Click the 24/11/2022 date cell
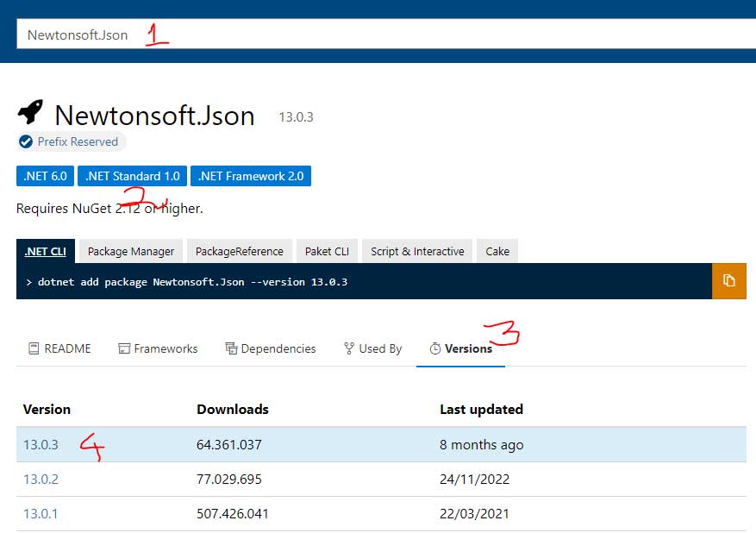This screenshot has width=756, height=533. [474, 479]
